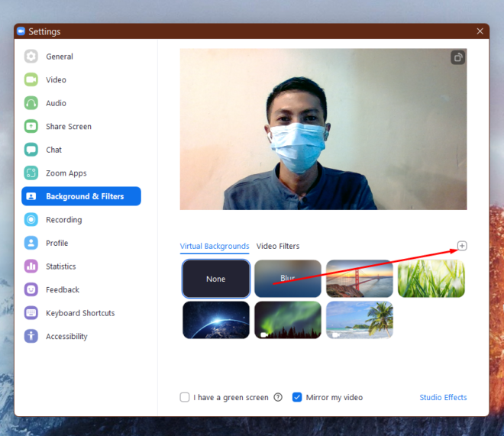Open Statistics settings label

point(61,266)
